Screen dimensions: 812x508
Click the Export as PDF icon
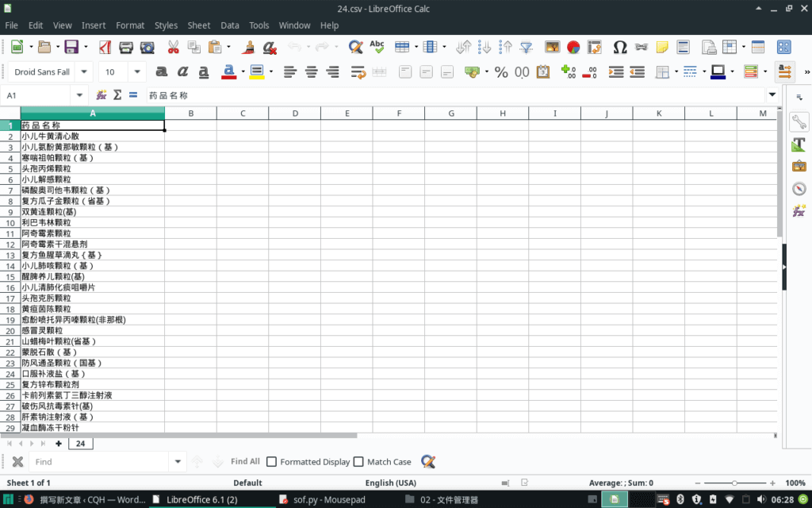click(105, 48)
